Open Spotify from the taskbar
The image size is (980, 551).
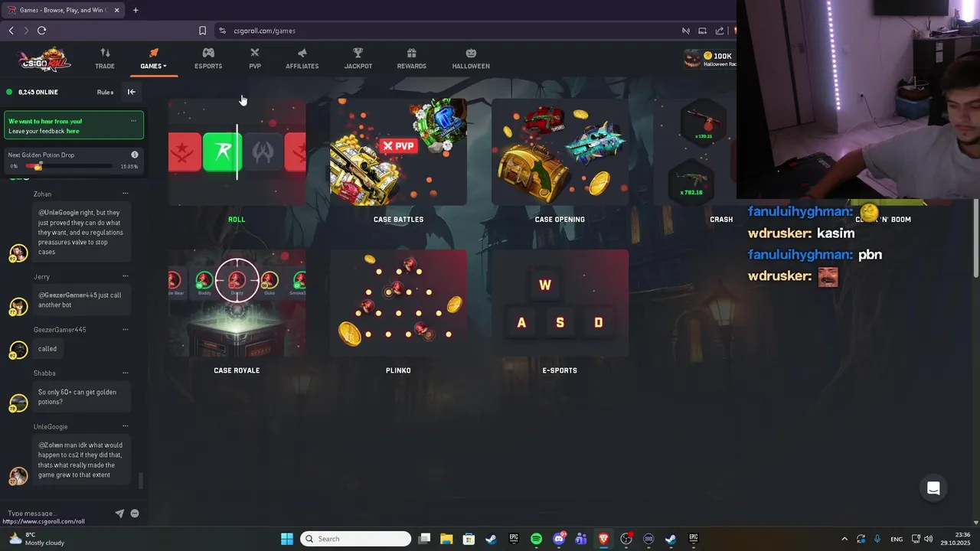536,539
